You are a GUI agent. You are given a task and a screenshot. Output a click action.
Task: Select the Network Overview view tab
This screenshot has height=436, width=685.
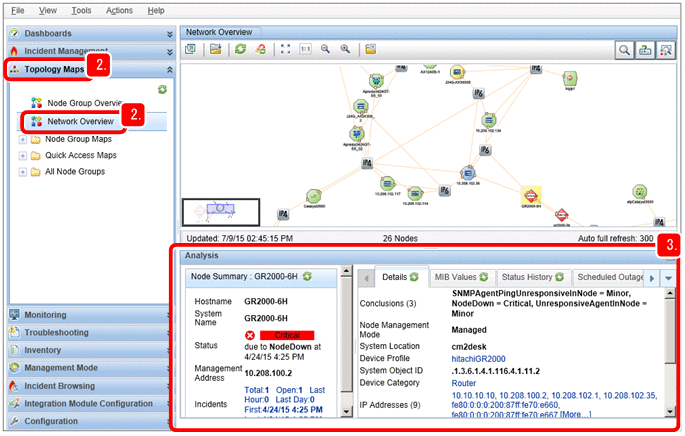coord(219,32)
